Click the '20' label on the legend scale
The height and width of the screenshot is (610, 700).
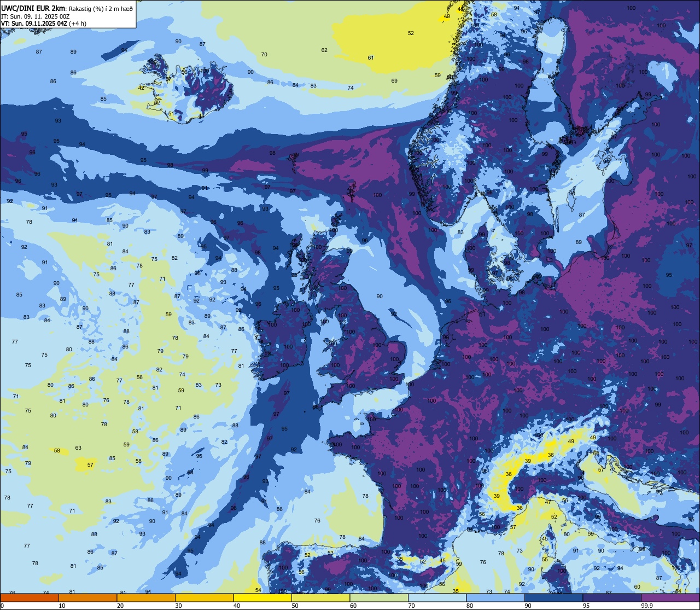click(120, 606)
